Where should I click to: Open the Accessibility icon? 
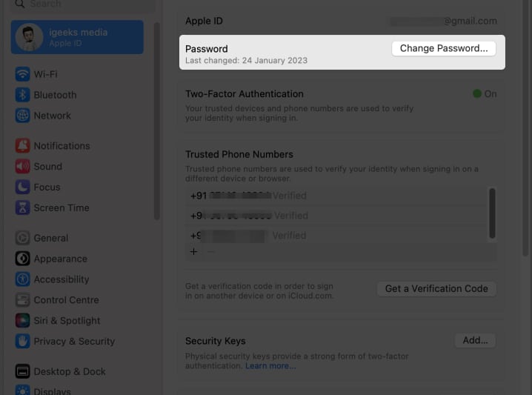pos(22,279)
